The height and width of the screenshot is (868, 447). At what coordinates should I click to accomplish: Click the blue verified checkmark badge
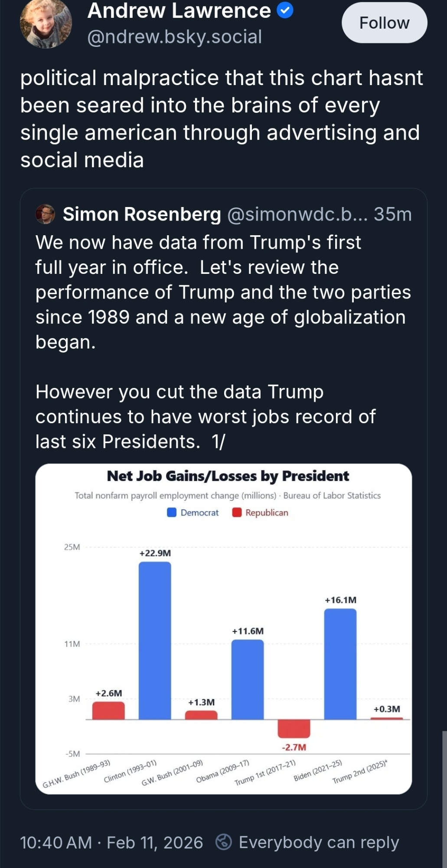tap(285, 10)
